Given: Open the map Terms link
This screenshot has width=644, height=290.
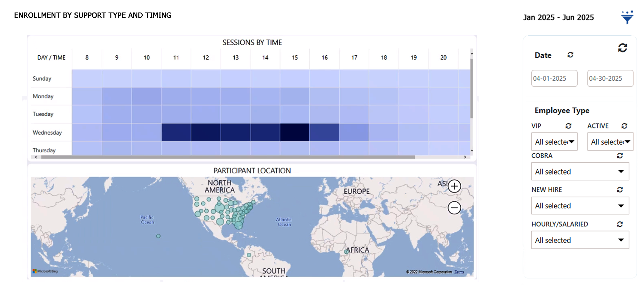Looking at the screenshot, I should pos(459,272).
